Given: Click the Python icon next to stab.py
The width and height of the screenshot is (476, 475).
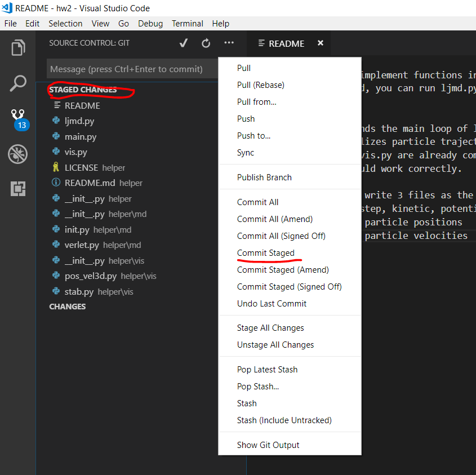Looking at the screenshot, I should [56, 291].
